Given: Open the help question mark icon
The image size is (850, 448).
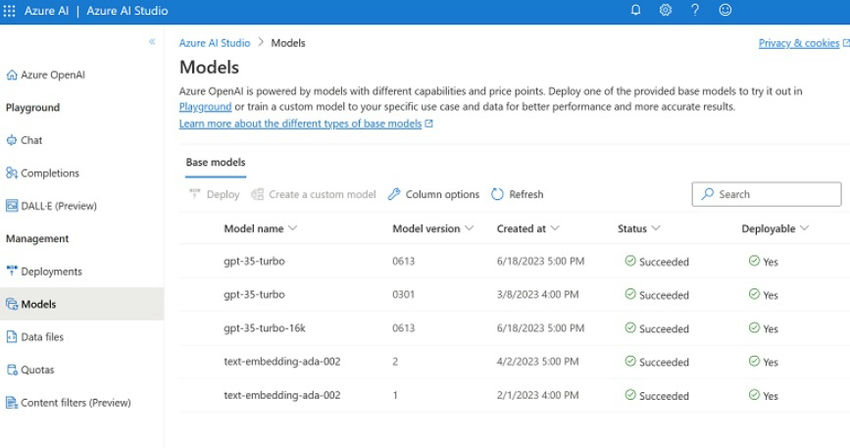Looking at the screenshot, I should [x=694, y=10].
